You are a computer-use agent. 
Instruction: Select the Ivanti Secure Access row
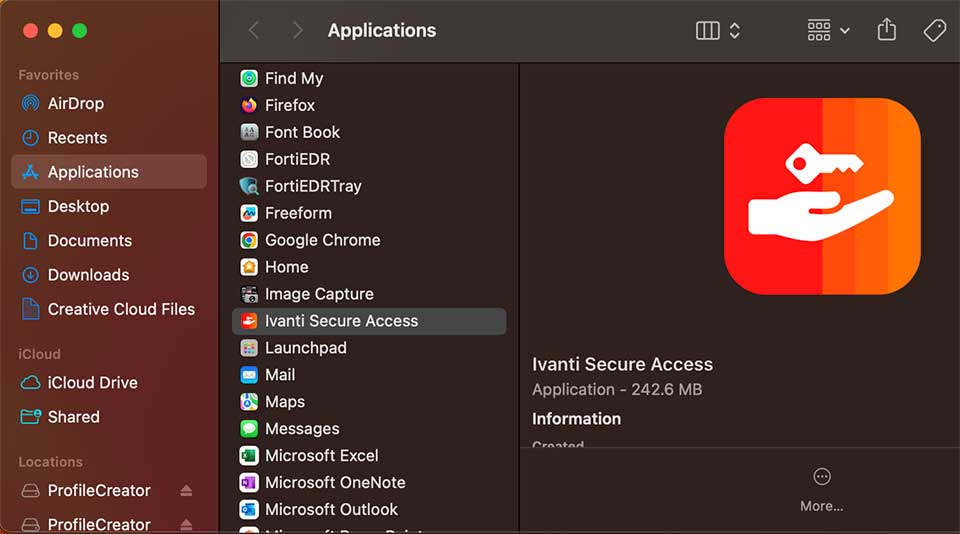pyautogui.click(x=369, y=321)
